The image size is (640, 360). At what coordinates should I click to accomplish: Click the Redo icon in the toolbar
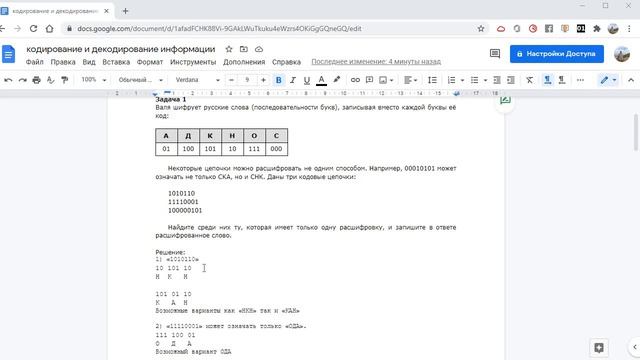coord(22,80)
